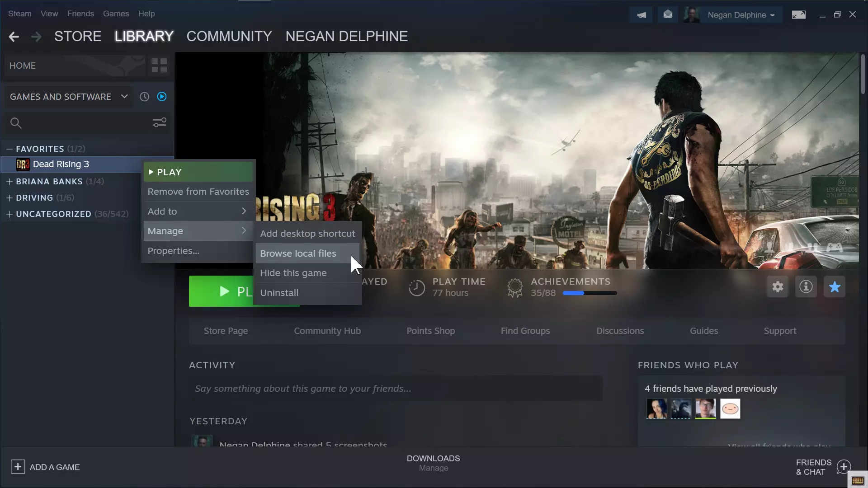Viewport: 868px width, 488px height.
Task: Open the Community Hub link
Action: (327, 331)
